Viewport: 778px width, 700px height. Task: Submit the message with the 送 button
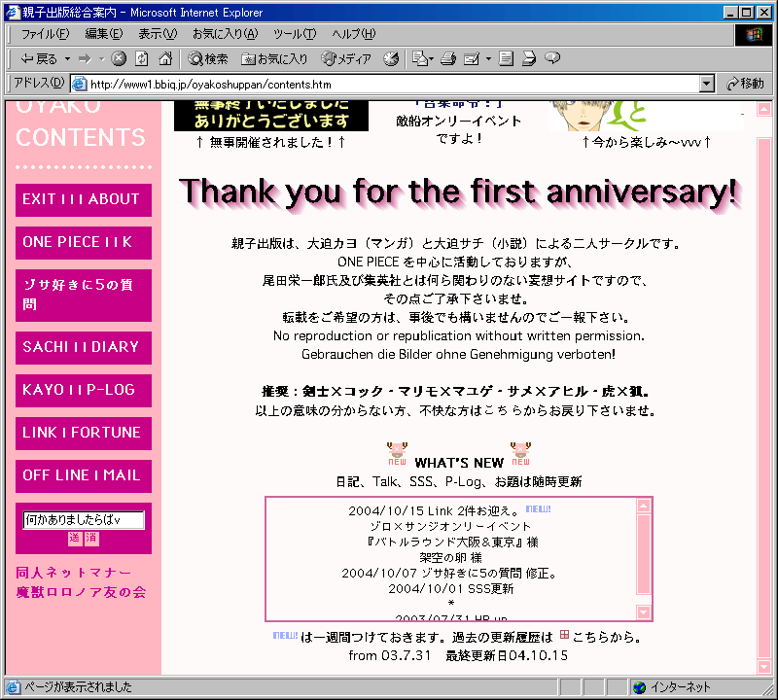tap(75, 539)
